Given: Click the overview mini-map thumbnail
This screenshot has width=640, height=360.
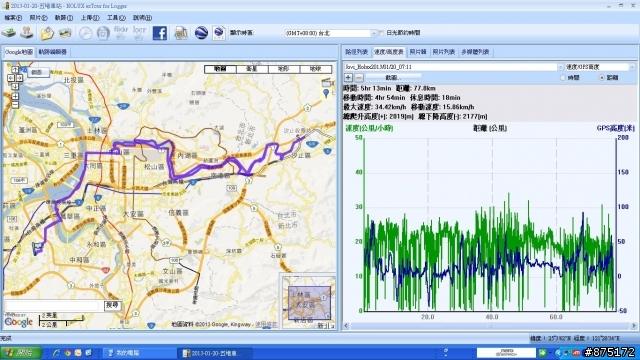Looking at the screenshot, I should 309,303.
